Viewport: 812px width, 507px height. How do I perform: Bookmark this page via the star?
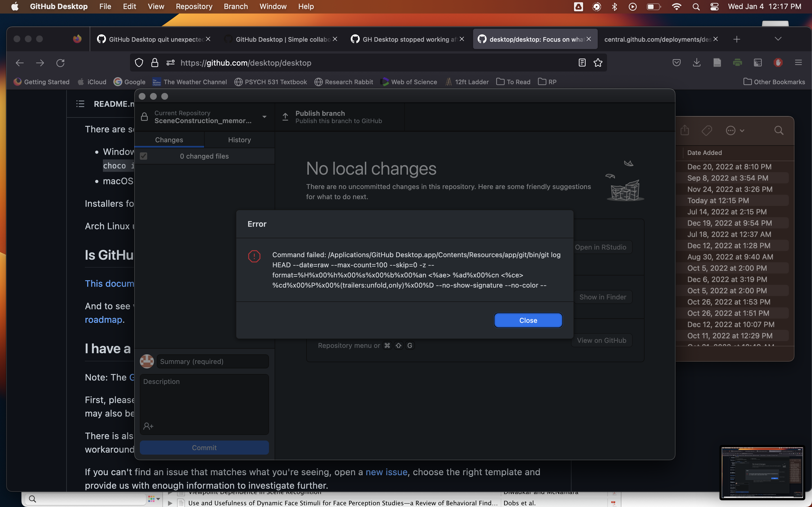[x=598, y=63]
